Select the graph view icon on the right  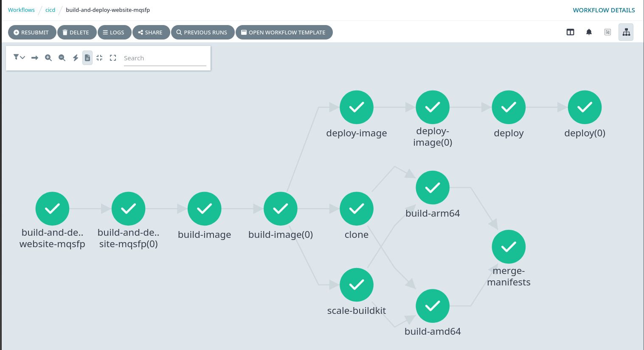coord(626,32)
